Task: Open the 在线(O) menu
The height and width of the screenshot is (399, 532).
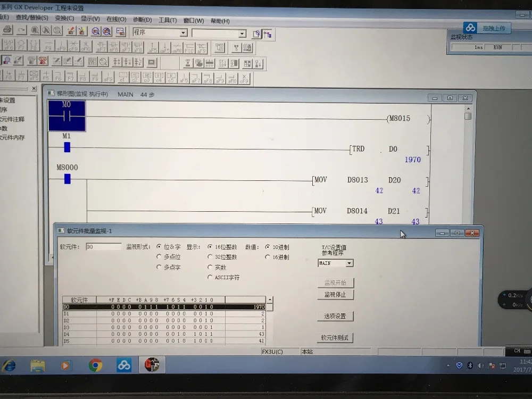Action: pyautogui.click(x=116, y=20)
